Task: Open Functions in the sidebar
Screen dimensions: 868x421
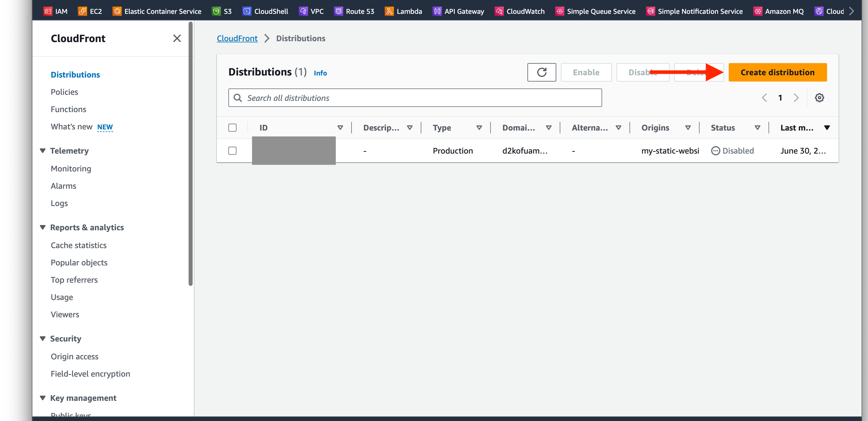Action: coord(68,109)
